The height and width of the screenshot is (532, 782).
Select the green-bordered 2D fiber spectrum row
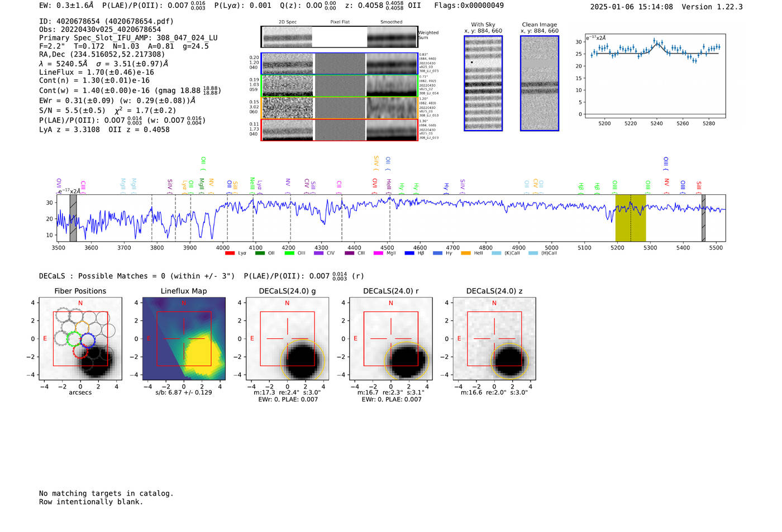tap(340, 86)
